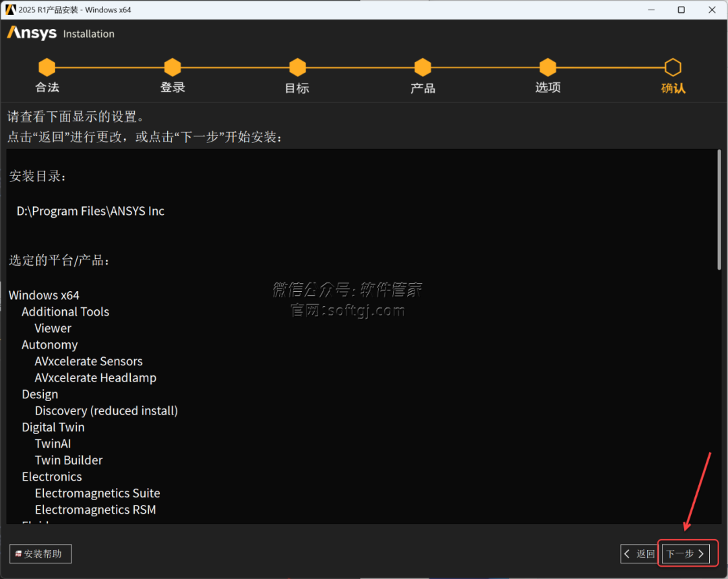Click the vertical scrollbar of the settings list

click(719, 210)
